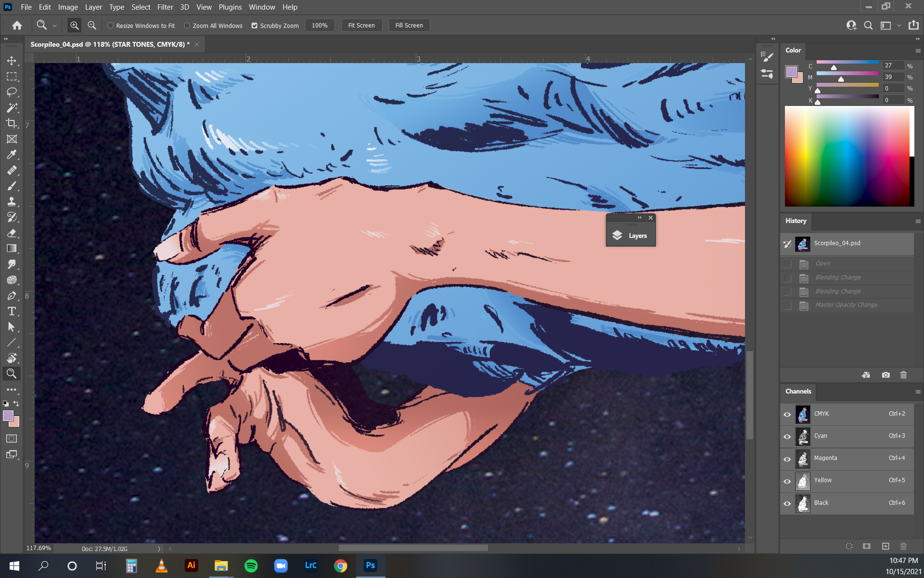Open workspace switcher dropdown arrow
Screen dimensions: 924x578
point(898,26)
